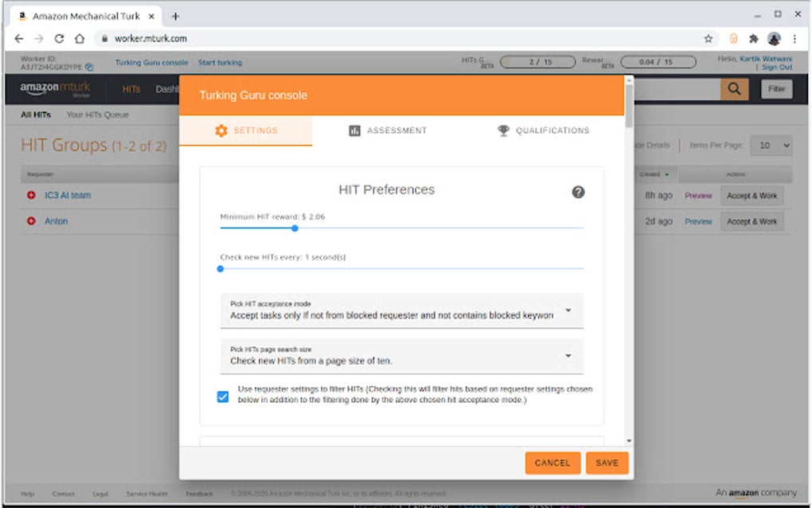Expand the Pick HIT acceptance mode dropdown
Viewport: 812px width, 508px height.
pyautogui.click(x=401, y=311)
